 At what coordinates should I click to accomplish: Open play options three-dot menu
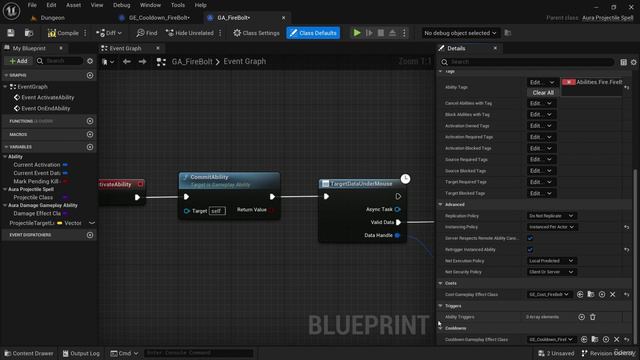pyautogui.click(x=404, y=33)
